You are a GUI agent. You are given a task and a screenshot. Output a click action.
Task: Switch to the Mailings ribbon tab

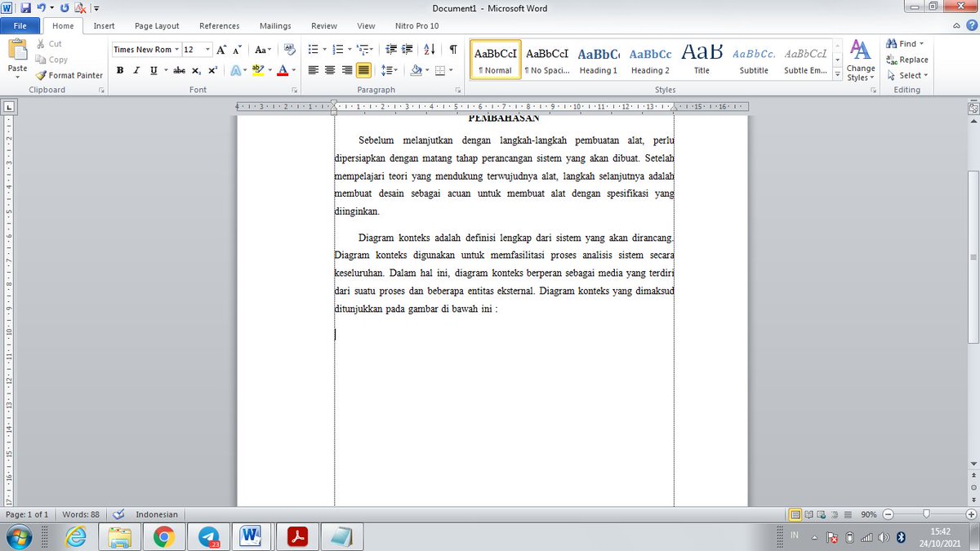pos(274,25)
